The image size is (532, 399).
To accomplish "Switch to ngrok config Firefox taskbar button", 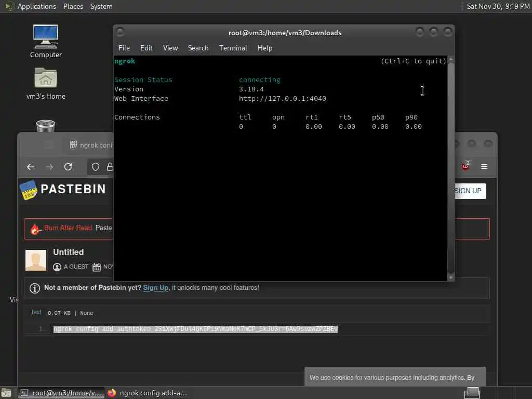I will click(x=148, y=393).
